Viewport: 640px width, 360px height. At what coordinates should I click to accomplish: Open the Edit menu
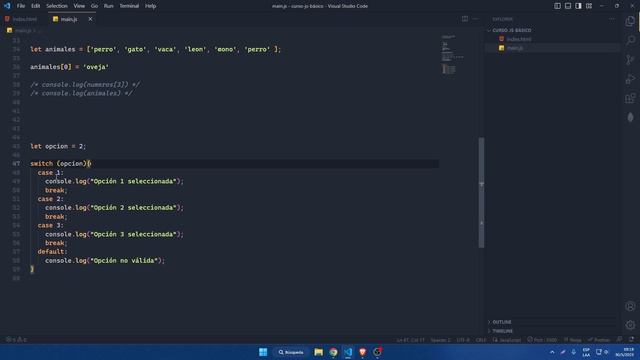(x=36, y=6)
